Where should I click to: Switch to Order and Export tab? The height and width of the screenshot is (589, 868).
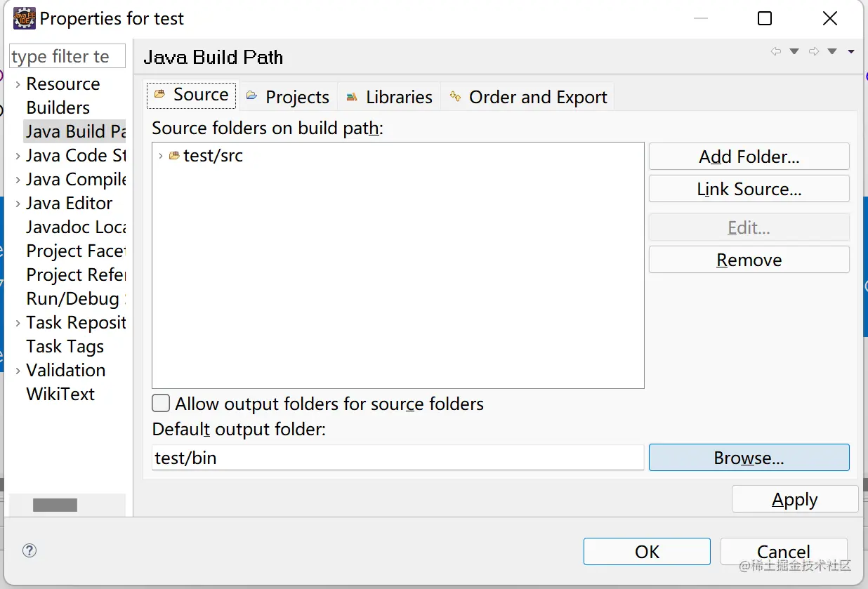click(x=528, y=97)
